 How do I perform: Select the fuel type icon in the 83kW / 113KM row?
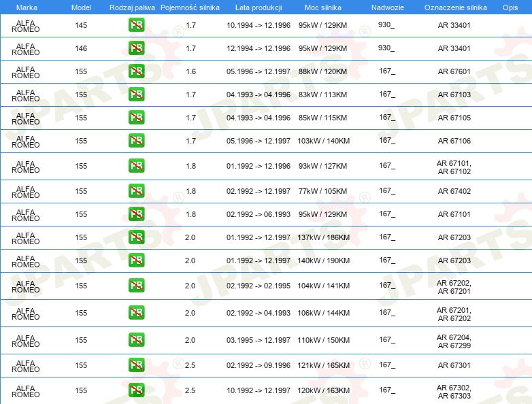pyautogui.click(x=136, y=94)
